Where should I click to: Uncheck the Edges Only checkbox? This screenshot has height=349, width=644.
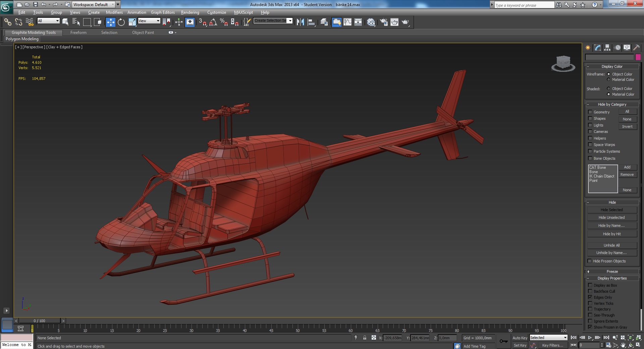click(590, 297)
